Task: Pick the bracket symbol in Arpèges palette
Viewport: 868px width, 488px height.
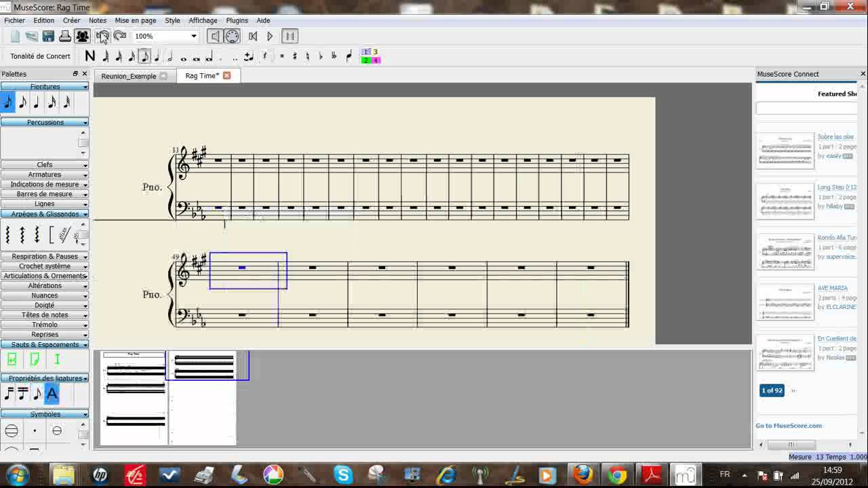Action: click(51, 235)
